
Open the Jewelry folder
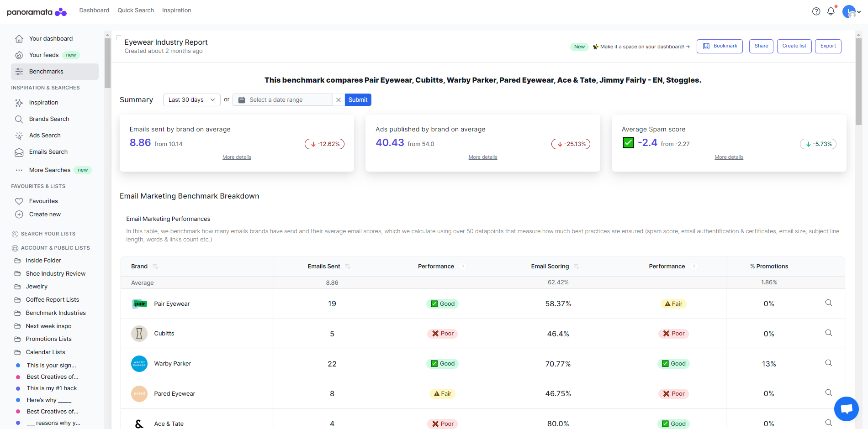tap(37, 287)
